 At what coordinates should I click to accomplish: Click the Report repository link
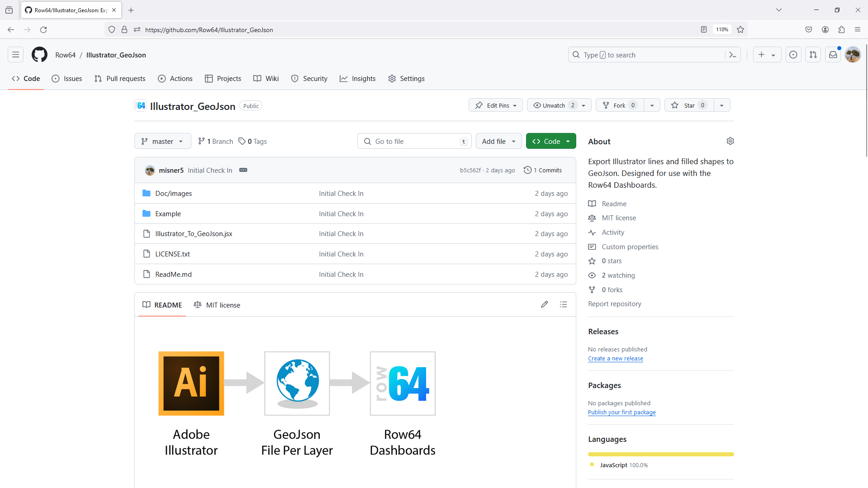[615, 303]
